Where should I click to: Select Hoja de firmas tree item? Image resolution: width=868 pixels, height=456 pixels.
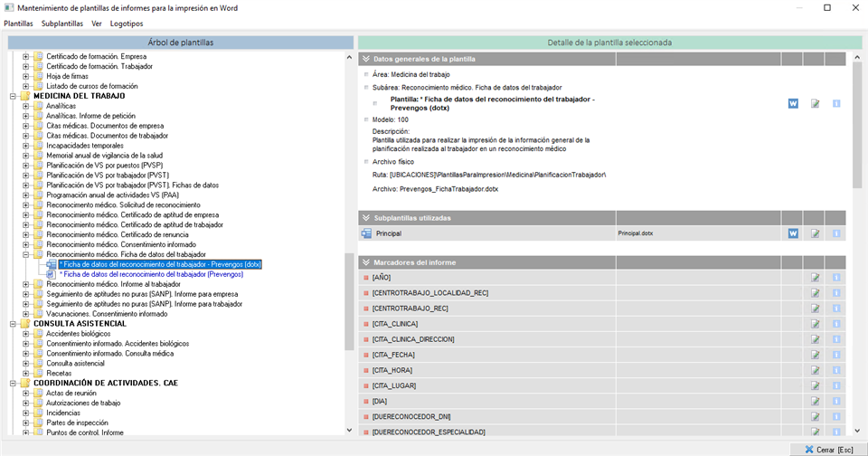pos(67,77)
